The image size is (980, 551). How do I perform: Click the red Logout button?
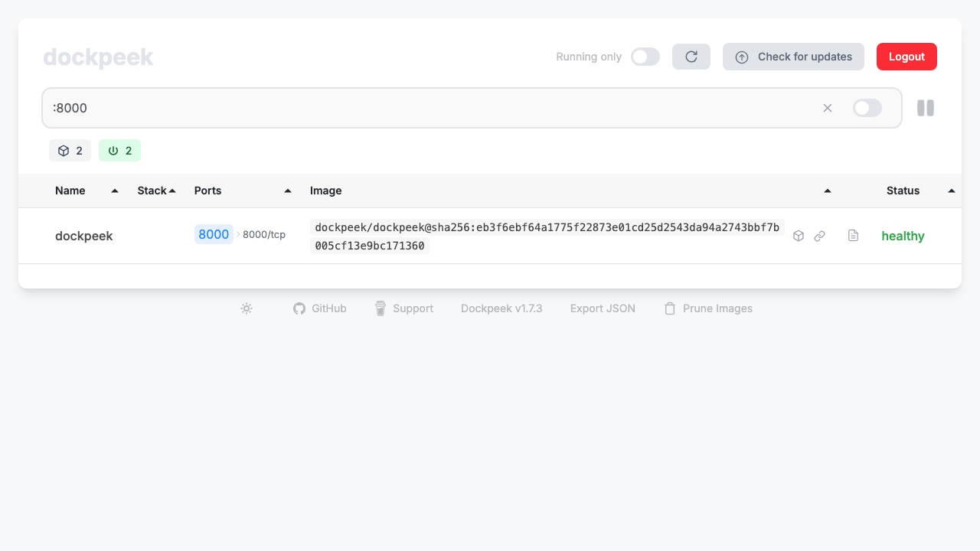(906, 57)
